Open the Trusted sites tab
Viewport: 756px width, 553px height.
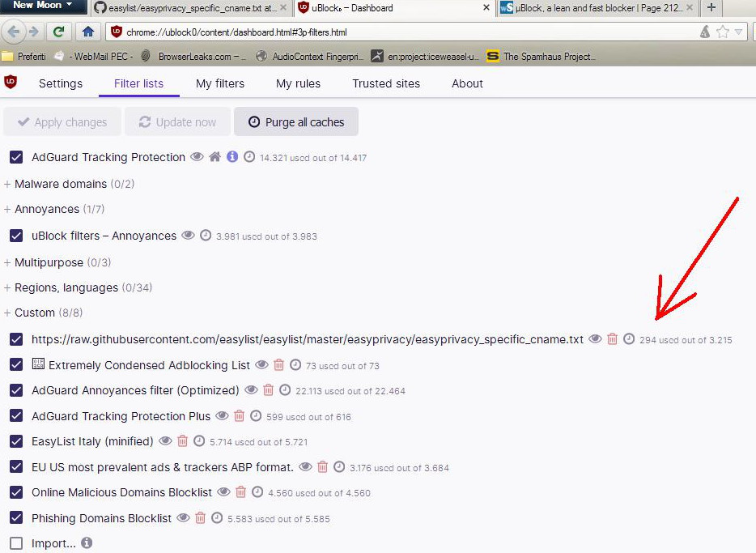[x=386, y=83]
